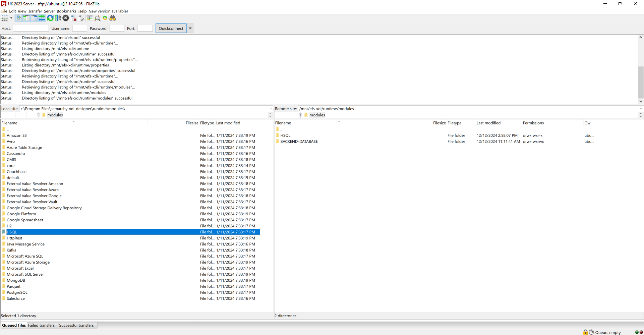Open the View menu
Screen dimensions: 644x335
tap(22, 11)
